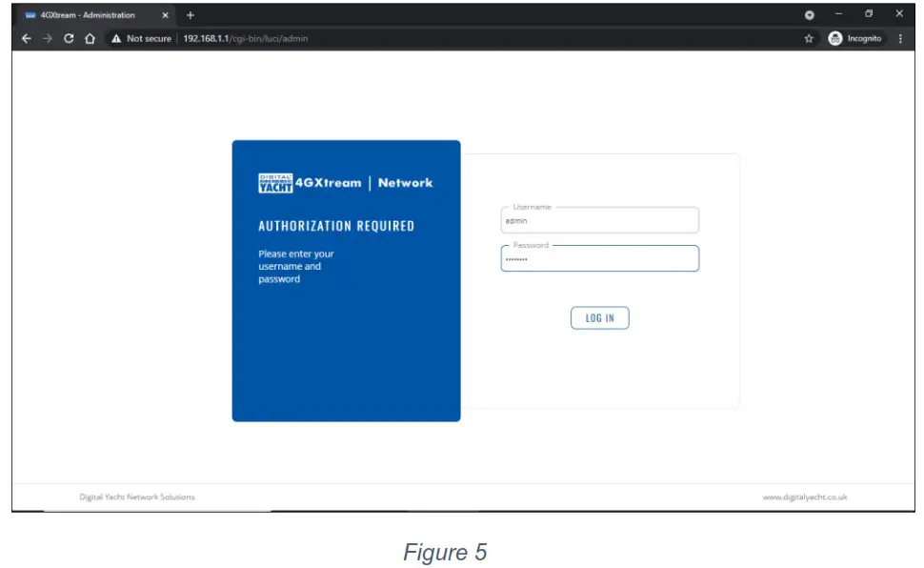Reload the page with refresh icon
Screen dimensions: 924x568
point(69,38)
